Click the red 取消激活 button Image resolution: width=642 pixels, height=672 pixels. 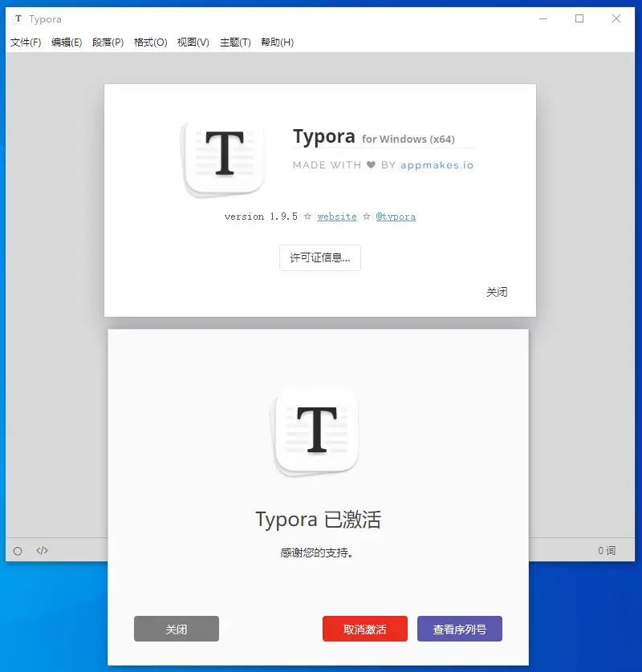pos(364,629)
